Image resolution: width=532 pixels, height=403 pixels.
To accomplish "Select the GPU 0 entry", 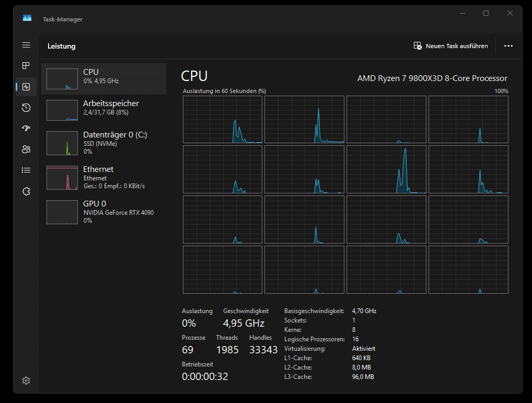I will tap(104, 212).
